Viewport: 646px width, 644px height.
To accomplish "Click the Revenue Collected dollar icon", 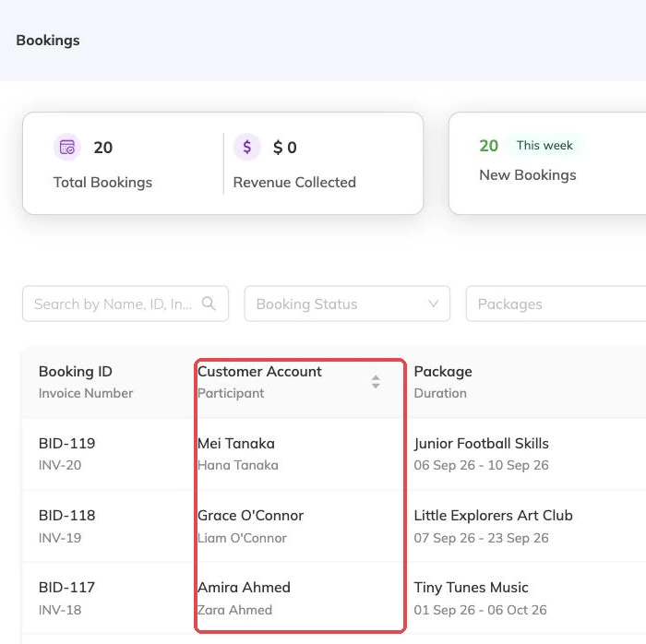I will pos(246,147).
